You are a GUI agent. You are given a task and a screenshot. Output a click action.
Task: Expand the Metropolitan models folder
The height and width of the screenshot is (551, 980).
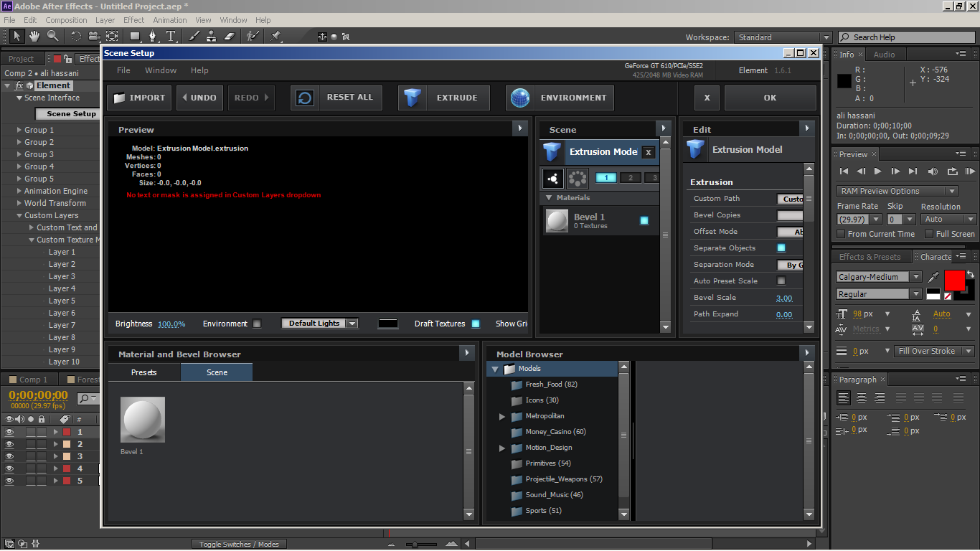(x=502, y=416)
